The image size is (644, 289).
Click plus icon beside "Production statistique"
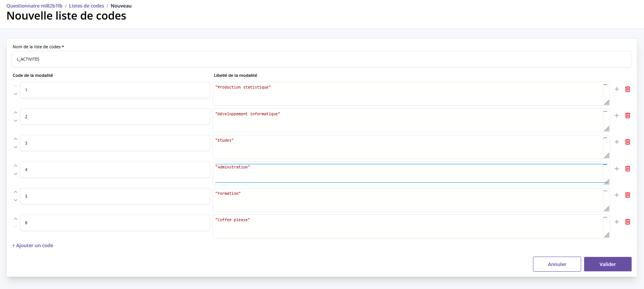[x=617, y=89]
